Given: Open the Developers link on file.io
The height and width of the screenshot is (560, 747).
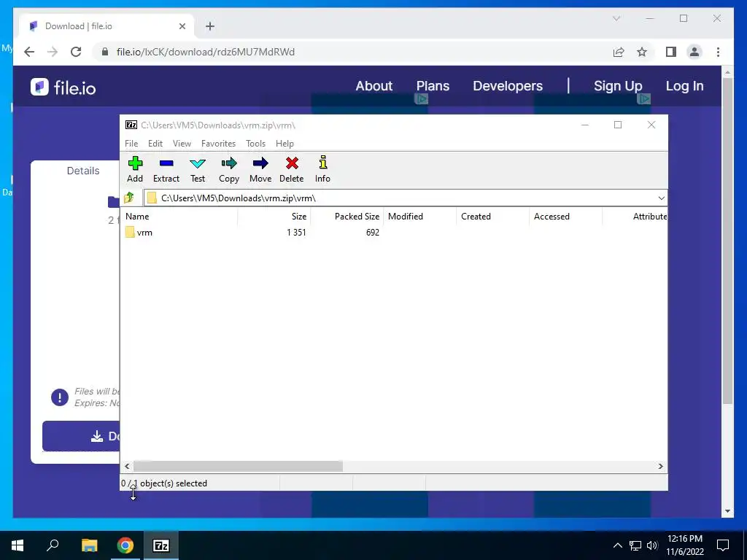Looking at the screenshot, I should 508,86.
